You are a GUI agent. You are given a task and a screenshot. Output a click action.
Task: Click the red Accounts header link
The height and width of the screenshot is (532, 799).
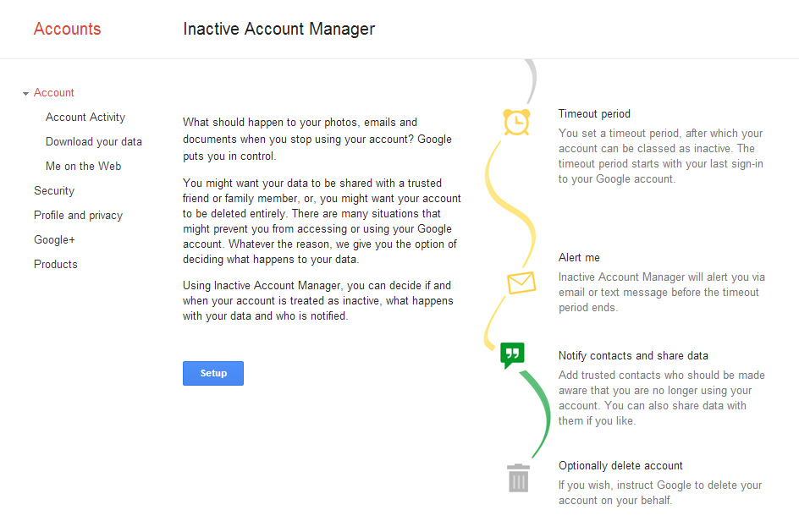pos(67,29)
